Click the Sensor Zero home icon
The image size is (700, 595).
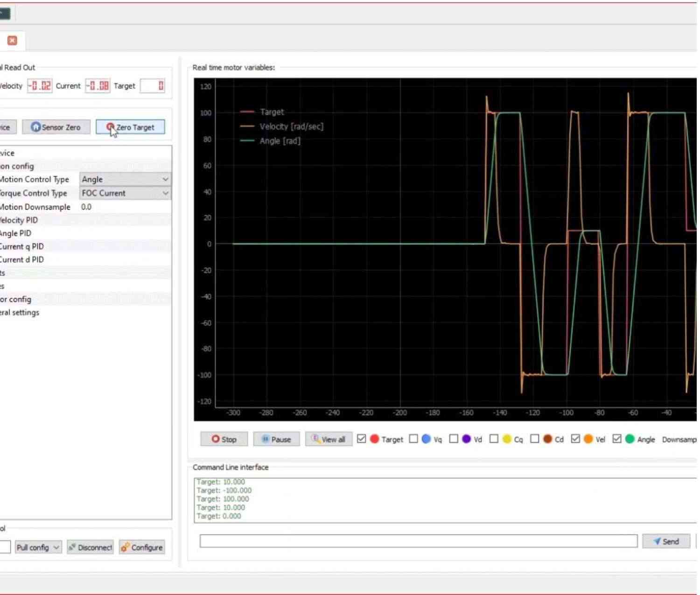pyautogui.click(x=35, y=127)
